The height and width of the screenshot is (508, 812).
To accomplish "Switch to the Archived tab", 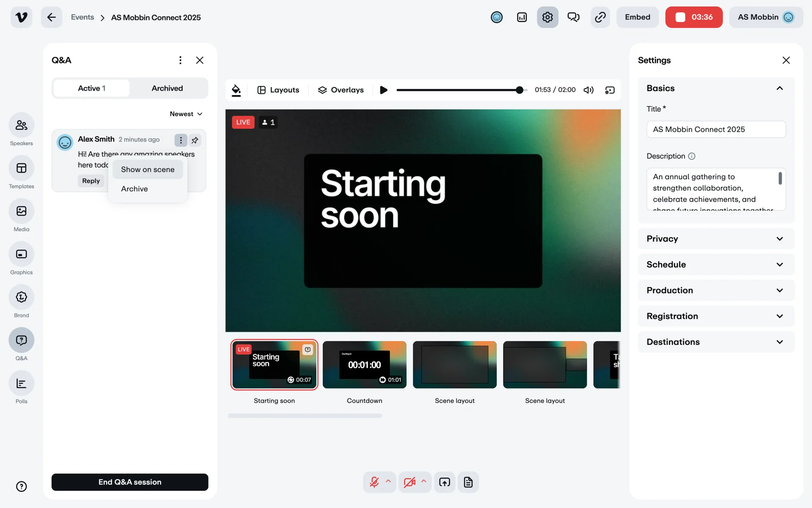I will 167,88.
